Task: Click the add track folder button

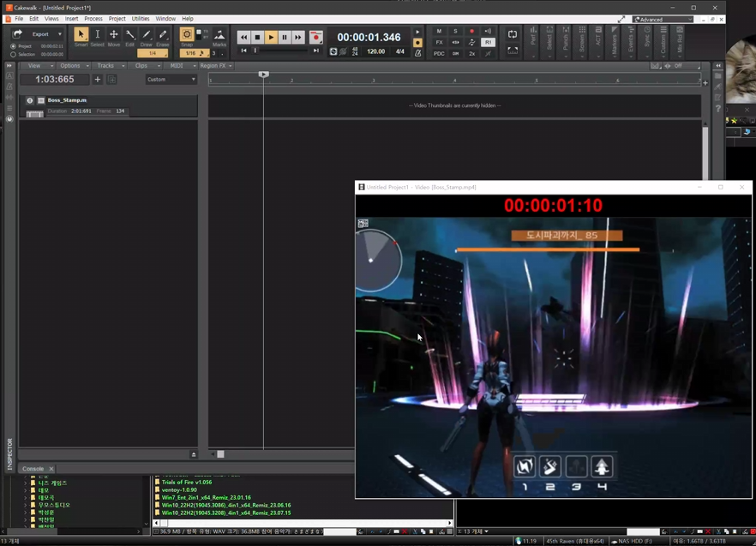Action: pyautogui.click(x=111, y=79)
